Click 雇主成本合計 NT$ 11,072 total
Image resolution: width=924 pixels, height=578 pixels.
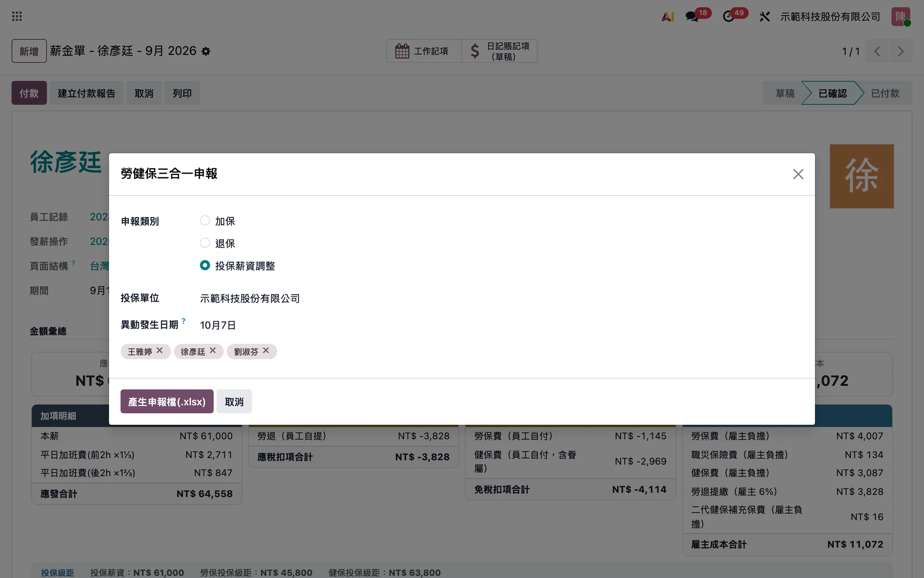787,544
